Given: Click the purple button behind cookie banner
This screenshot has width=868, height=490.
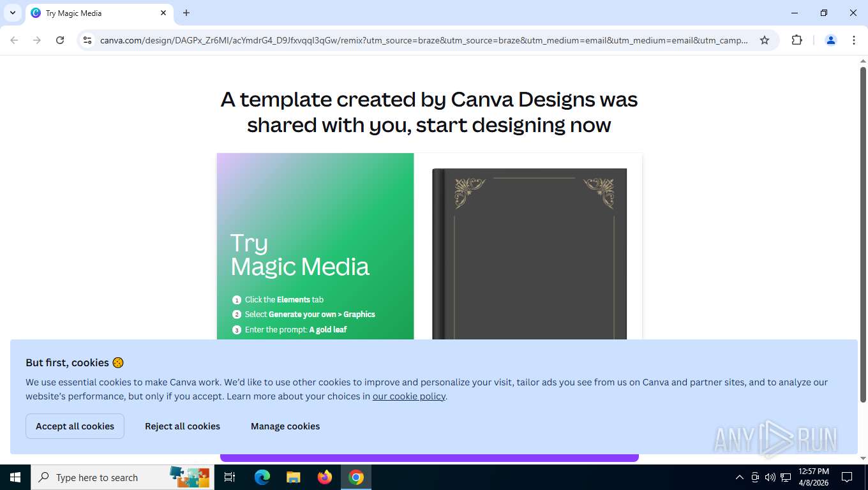Looking at the screenshot, I should click(429, 458).
